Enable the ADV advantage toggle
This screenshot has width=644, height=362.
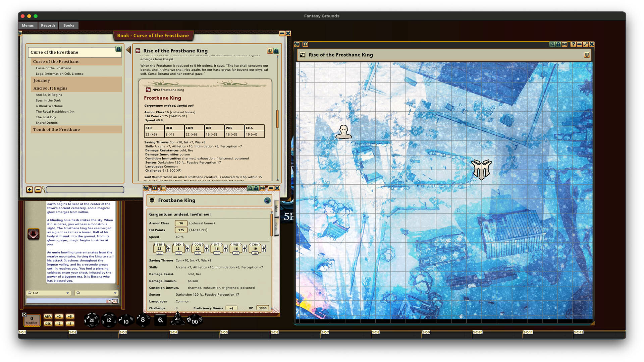pyautogui.click(x=48, y=316)
